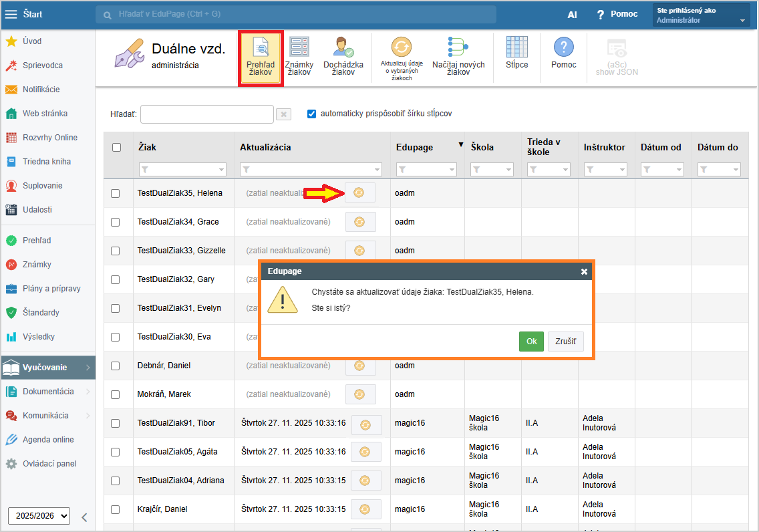Select checkbox for TestDualZiak34, Grace

pos(116,222)
